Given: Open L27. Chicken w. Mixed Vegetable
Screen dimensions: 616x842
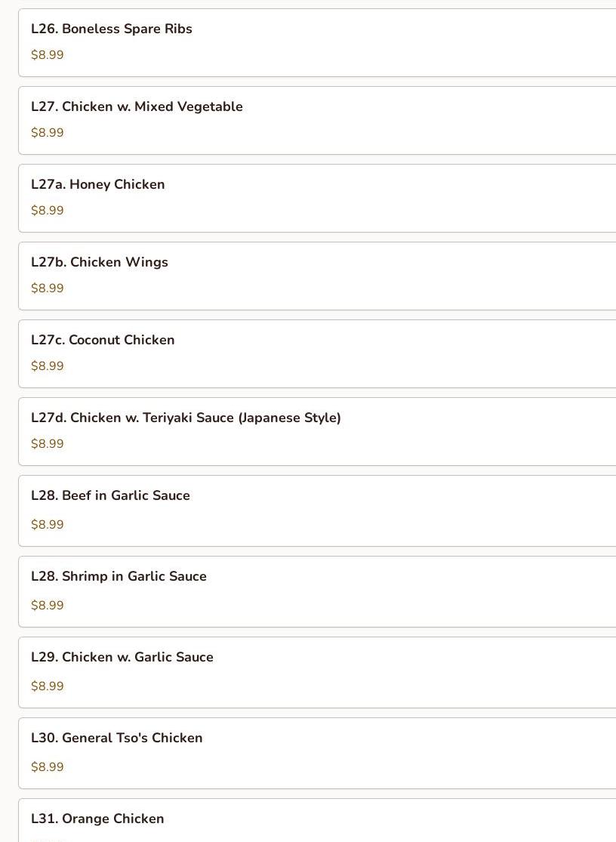Looking at the screenshot, I should pyautogui.click(x=317, y=120).
